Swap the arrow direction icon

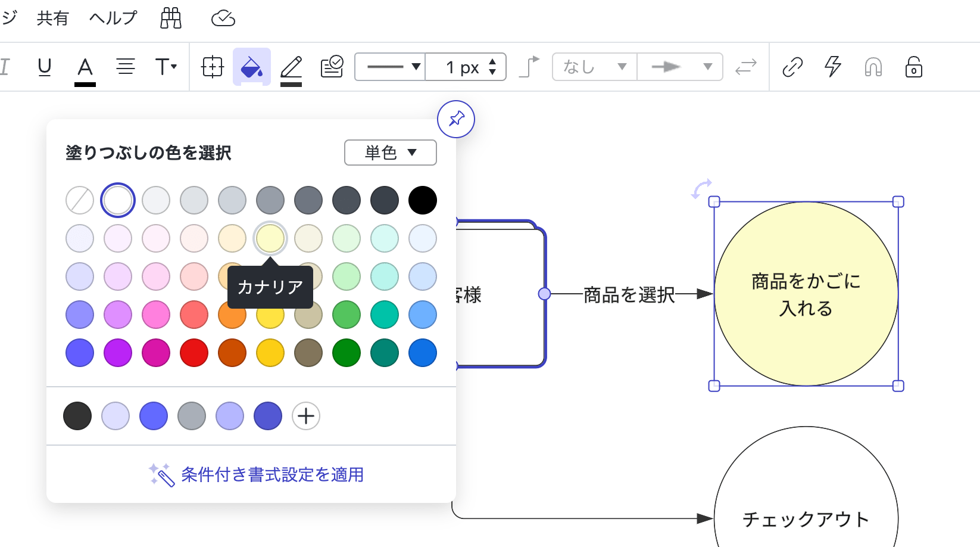coord(745,67)
